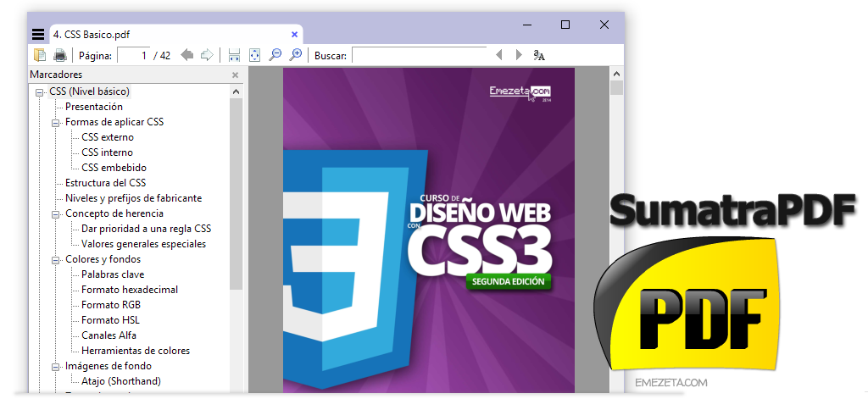This screenshot has width=868, height=410.
Task: Open the Formato HSL bookmark
Action: pyautogui.click(x=110, y=320)
